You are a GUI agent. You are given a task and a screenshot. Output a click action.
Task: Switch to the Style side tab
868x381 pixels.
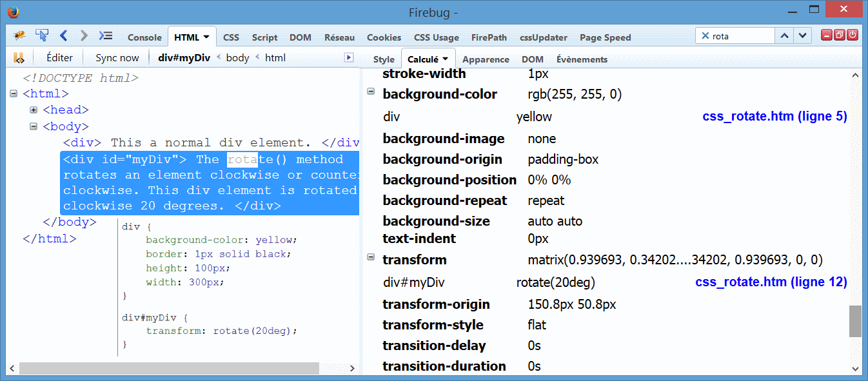click(384, 59)
